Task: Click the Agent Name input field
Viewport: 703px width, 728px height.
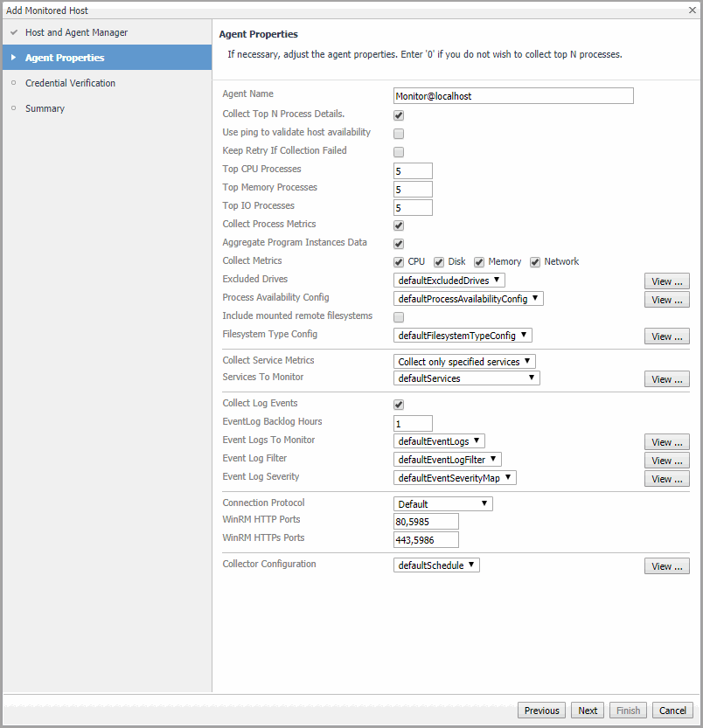Action: tap(513, 96)
